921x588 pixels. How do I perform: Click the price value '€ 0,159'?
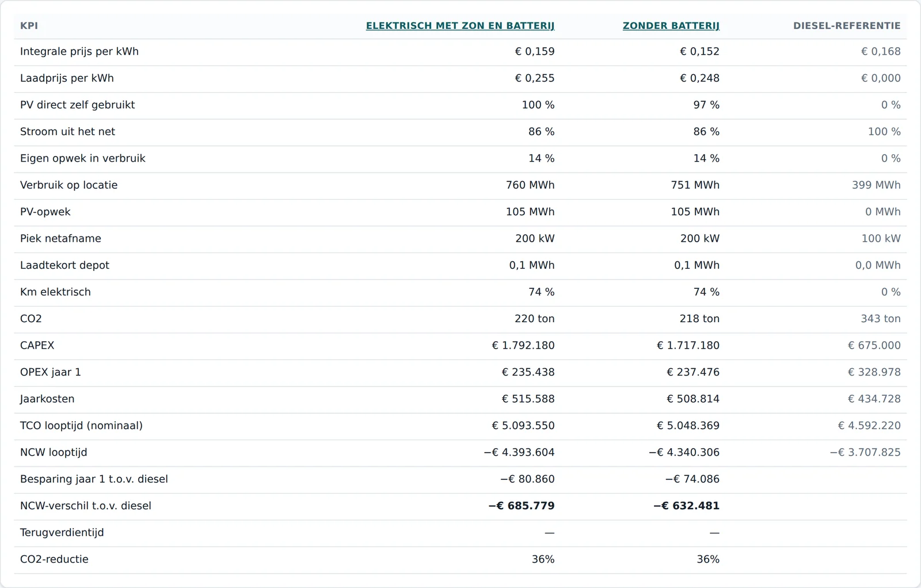[x=535, y=52]
